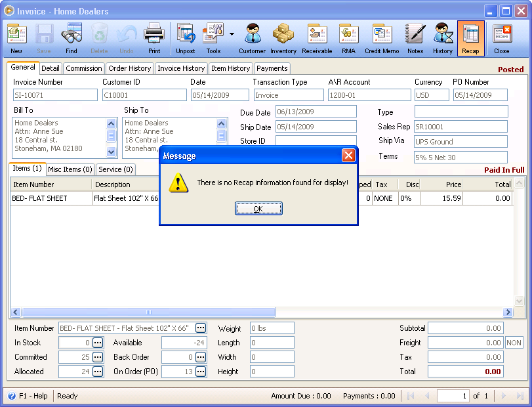532x407 pixels.
Task: Go to the previous record navigation arrow
Action: 427,396
